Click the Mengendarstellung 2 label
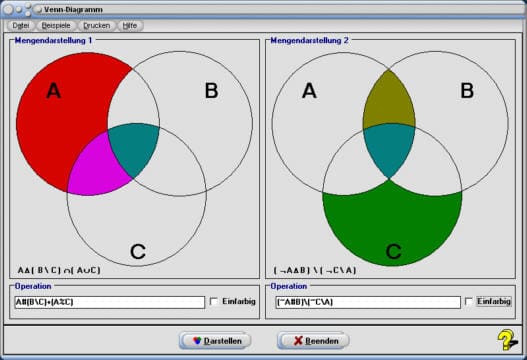 pos(309,41)
